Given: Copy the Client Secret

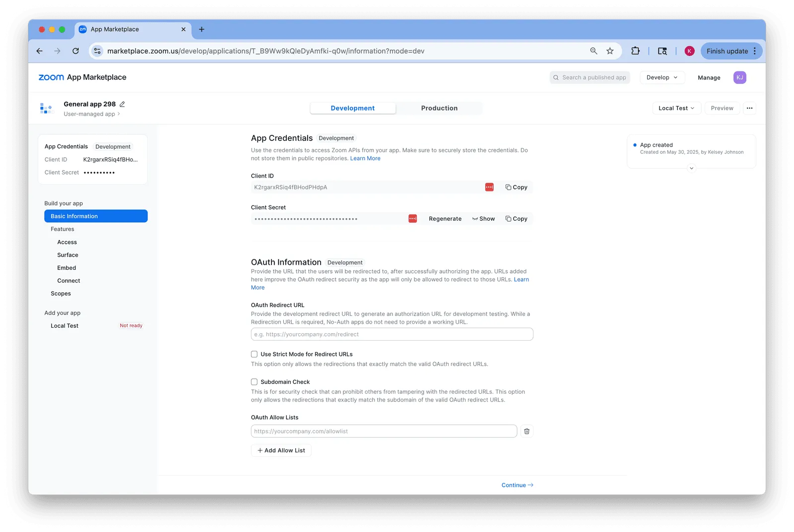Looking at the screenshot, I should click(517, 219).
